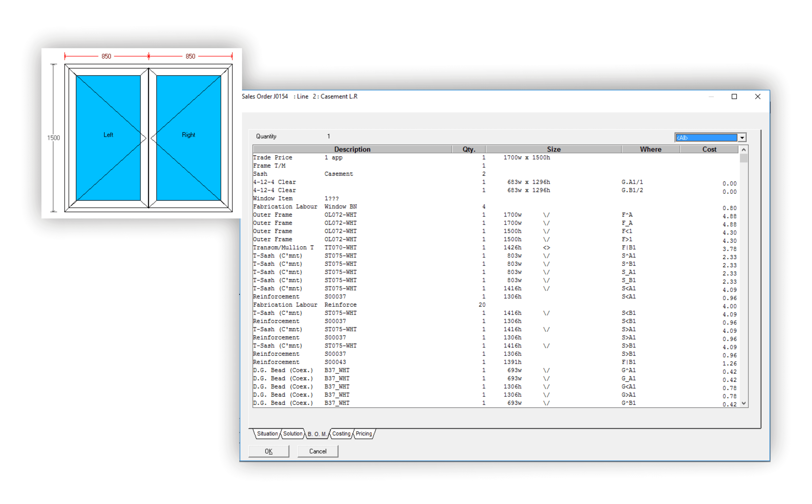This screenshot has width=812, height=504.
Task: Open the Costing tab
Action: click(341, 434)
